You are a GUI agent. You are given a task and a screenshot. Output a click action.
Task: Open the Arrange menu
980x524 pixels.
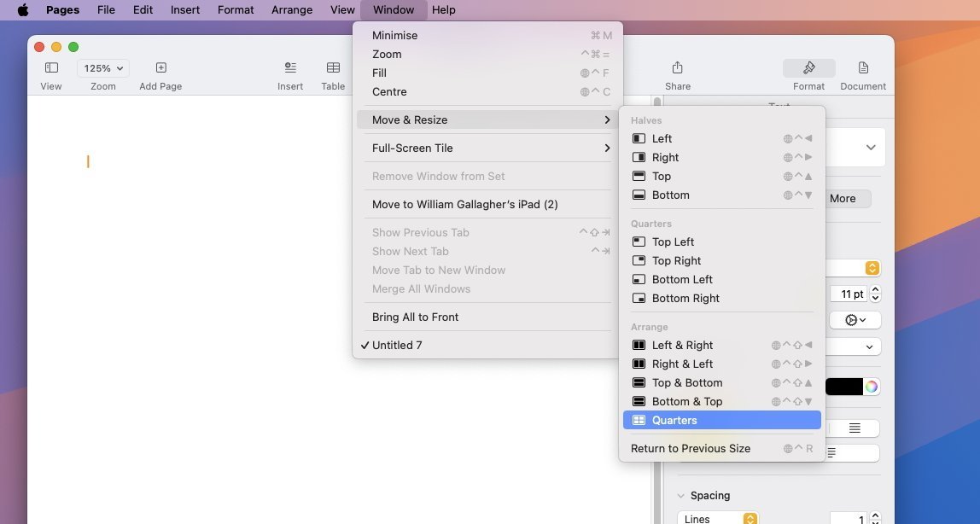292,10
